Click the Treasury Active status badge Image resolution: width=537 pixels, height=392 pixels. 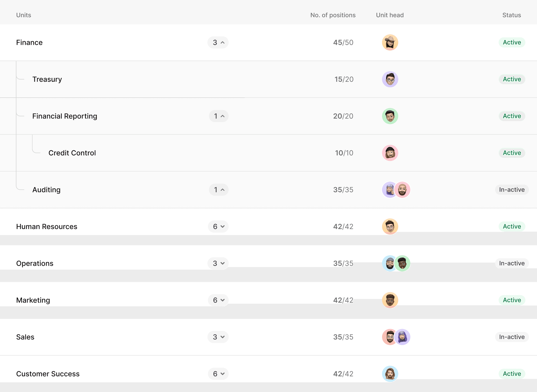point(512,79)
